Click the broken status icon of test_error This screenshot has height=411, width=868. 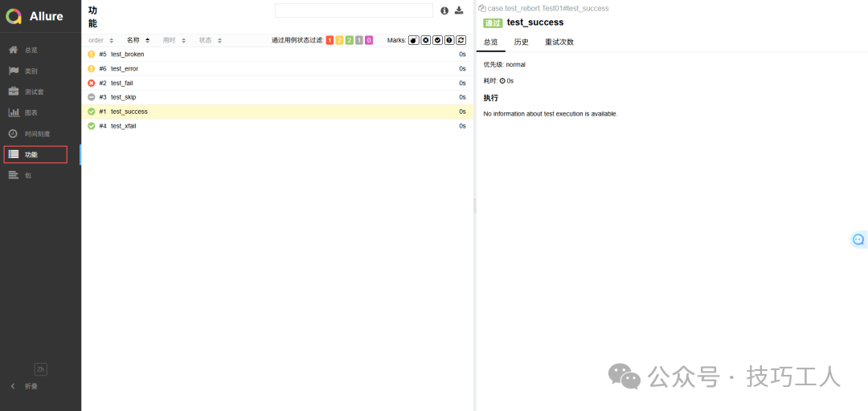click(x=92, y=68)
